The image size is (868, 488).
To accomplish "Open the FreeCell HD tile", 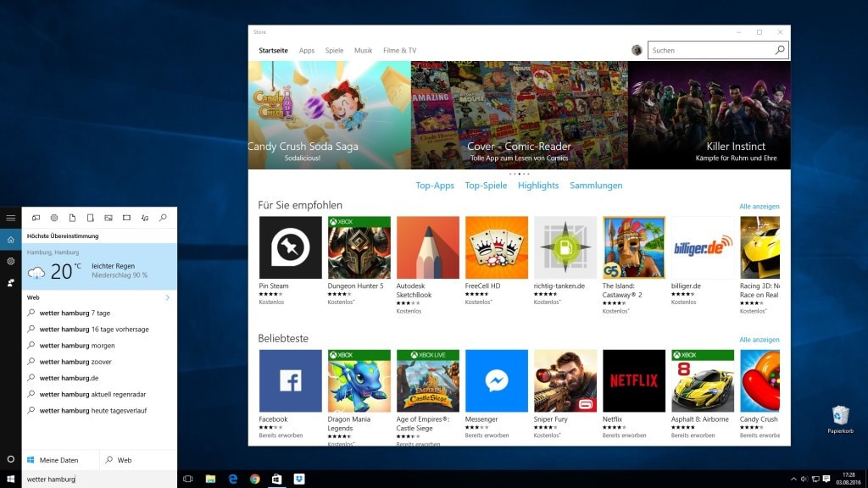I will pyautogui.click(x=497, y=247).
